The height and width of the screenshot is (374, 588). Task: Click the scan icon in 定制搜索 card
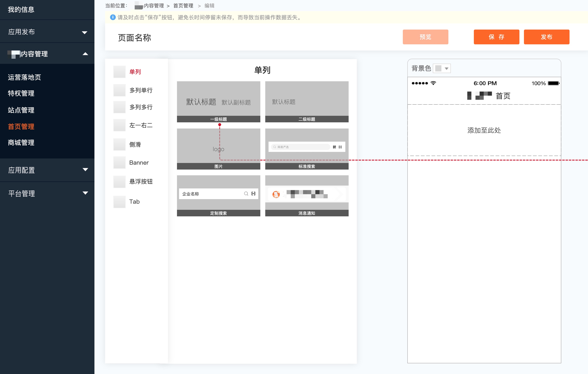coord(254,194)
